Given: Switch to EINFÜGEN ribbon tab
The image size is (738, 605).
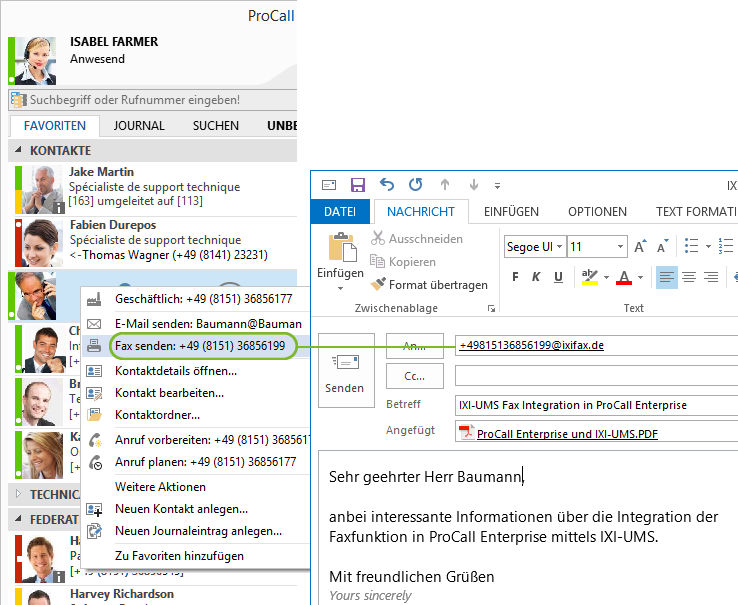Looking at the screenshot, I should point(511,211).
